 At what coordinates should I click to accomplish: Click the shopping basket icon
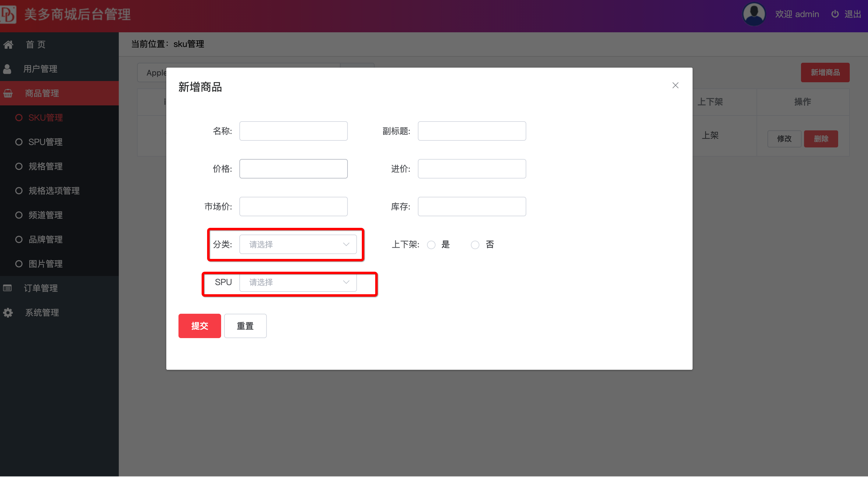coord(8,93)
